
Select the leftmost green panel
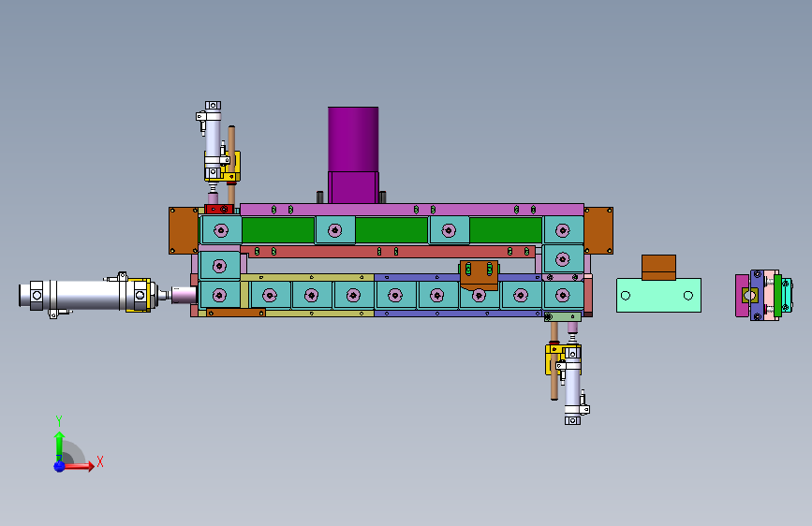(278, 230)
